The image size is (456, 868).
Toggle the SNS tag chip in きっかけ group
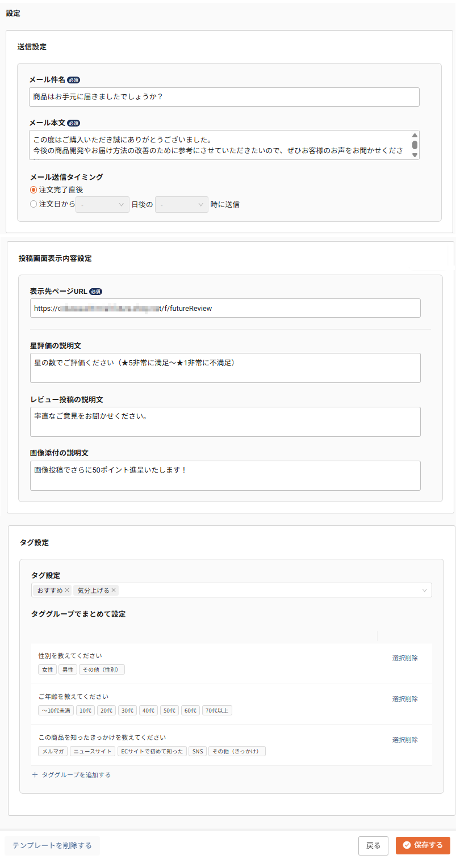197,751
